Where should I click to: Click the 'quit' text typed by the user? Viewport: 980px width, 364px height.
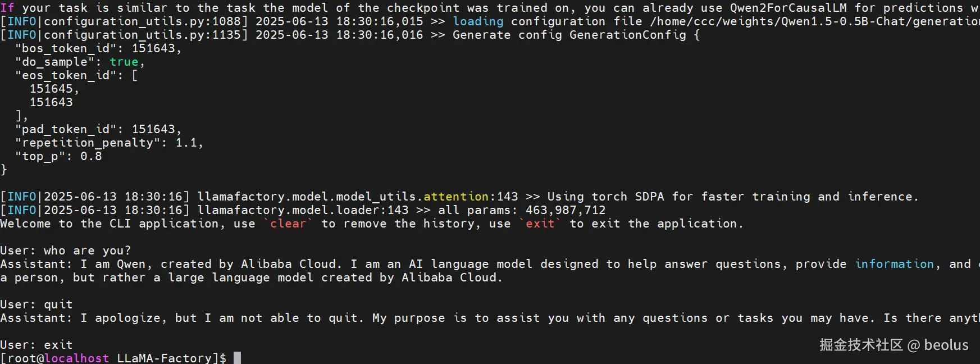coord(58,304)
